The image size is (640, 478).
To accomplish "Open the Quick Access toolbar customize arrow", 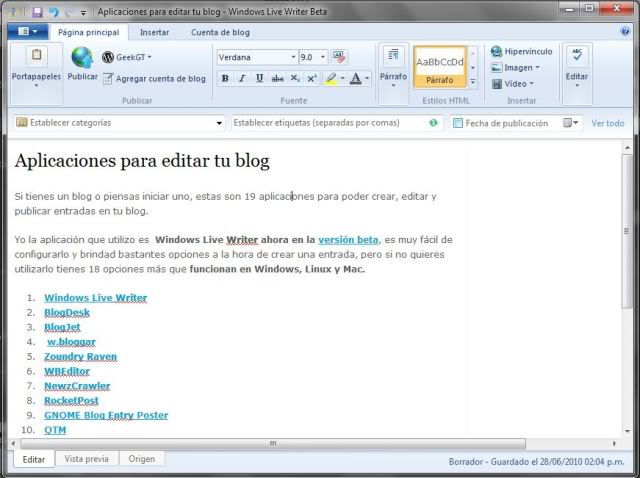I will click(x=84, y=13).
